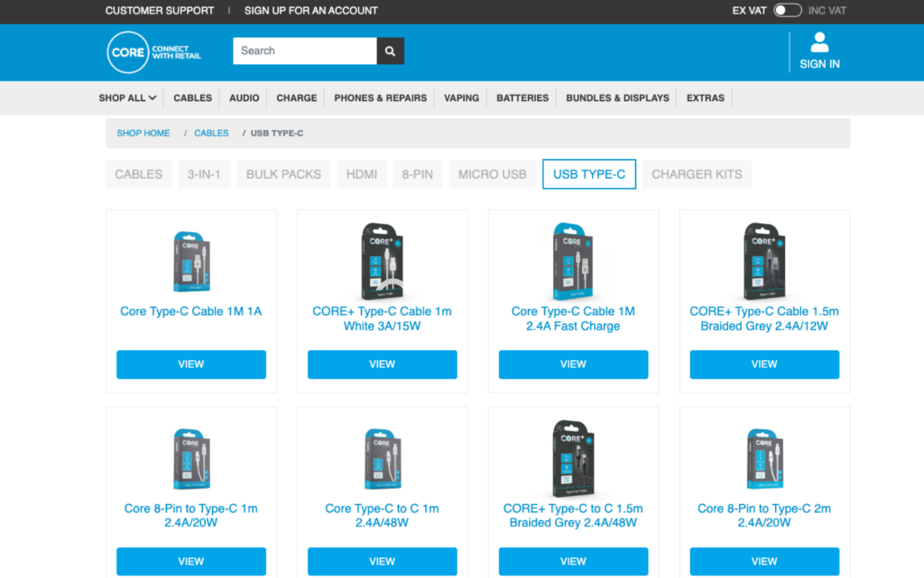
Task: Select the Micro USB category tab
Action: 492,174
